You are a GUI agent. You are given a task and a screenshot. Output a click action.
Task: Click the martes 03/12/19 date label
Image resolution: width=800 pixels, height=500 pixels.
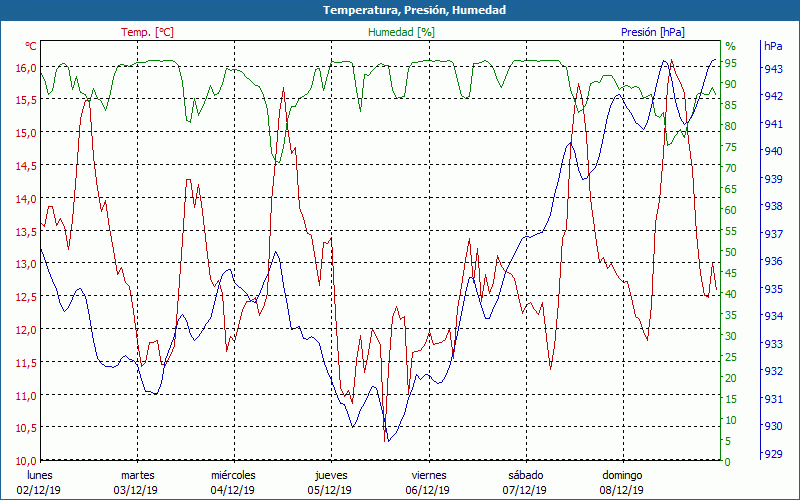pyautogui.click(x=136, y=483)
